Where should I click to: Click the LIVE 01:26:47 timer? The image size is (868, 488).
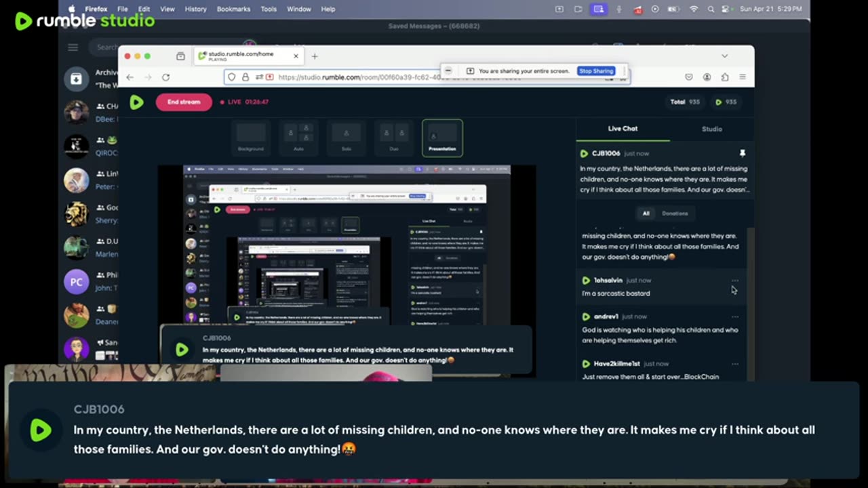point(244,102)
